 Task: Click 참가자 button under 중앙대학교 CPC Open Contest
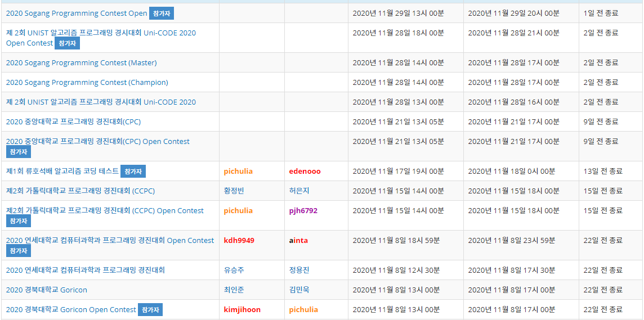pyautogui.click(x=19, y=151)
